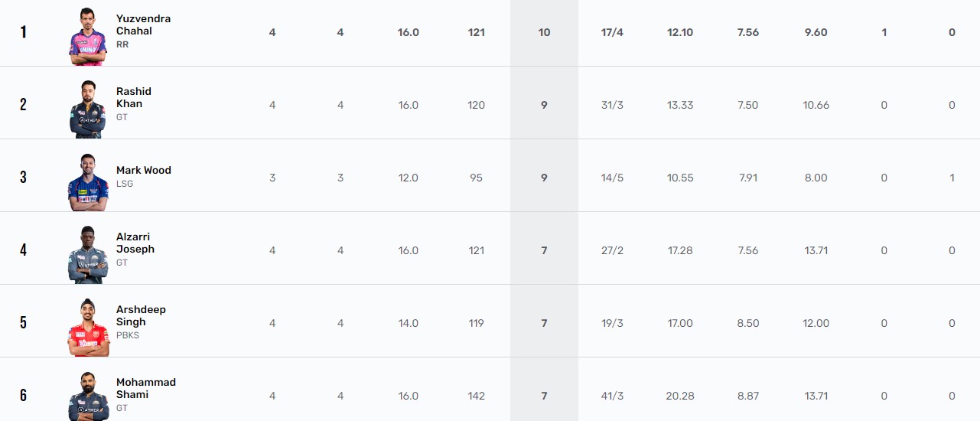This screenshot has height=421, width=980.
Task: Click Mohammad Shami's runs conceded value 142
Action: click(x=476, y=396)
